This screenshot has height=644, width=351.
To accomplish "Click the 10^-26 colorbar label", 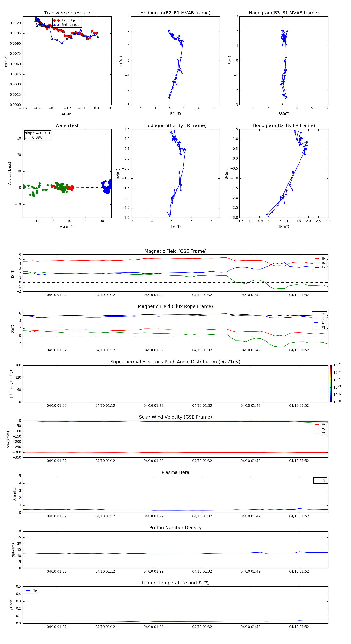I will click(x=337, y=365).
